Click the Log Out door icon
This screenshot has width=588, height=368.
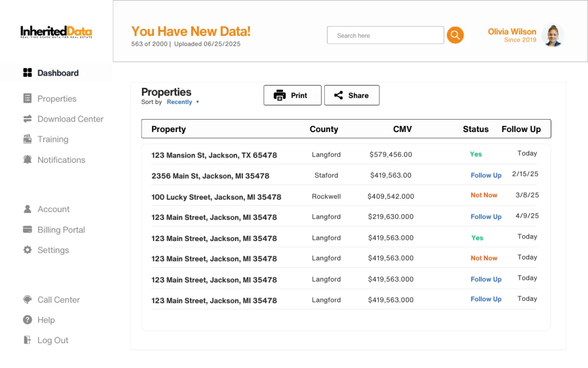tap(27, 340)
